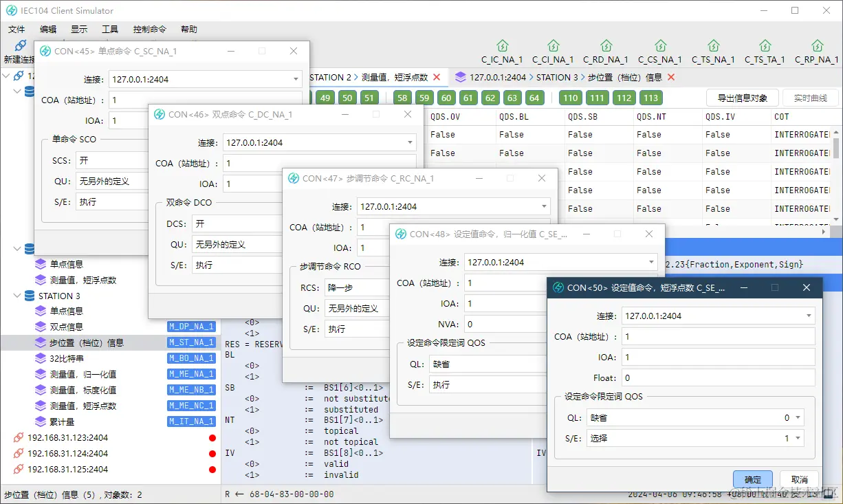Open QL 缺省 dropdown in CON<50> dialog
Viewport: 843px width, 504px height.
694,417
